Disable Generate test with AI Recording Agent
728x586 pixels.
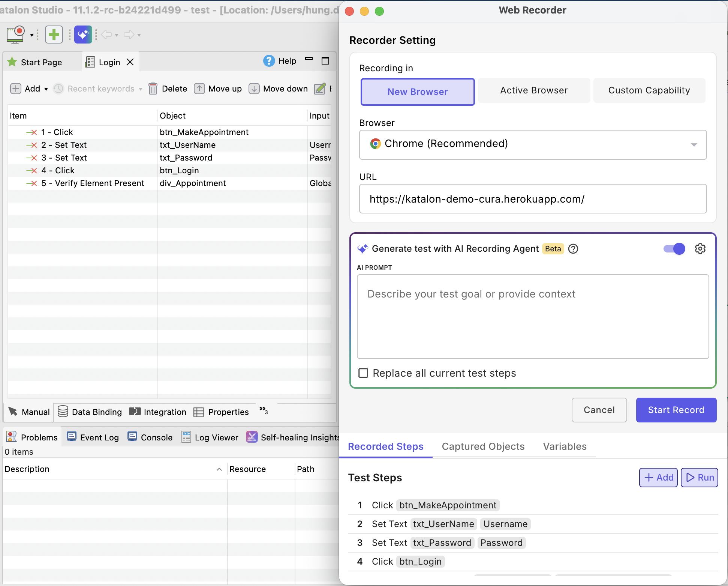coord(674,248)
